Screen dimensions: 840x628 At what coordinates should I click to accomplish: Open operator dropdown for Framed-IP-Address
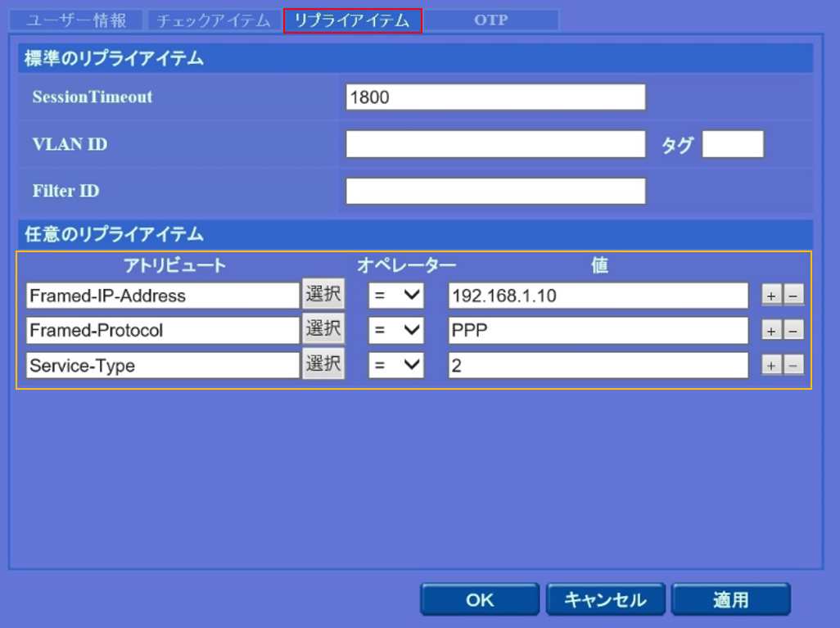point(396,296)
